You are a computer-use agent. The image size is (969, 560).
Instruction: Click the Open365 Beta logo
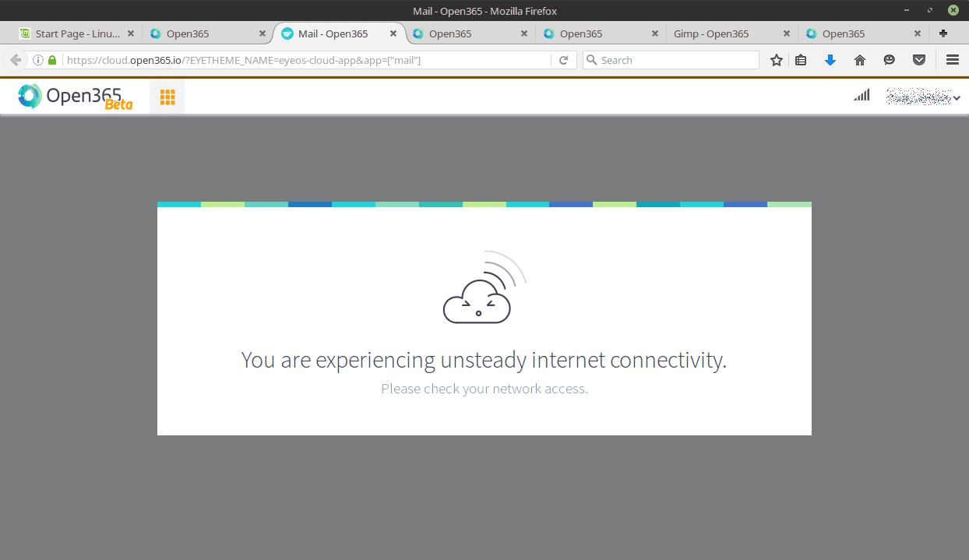[x=76, y=97]
